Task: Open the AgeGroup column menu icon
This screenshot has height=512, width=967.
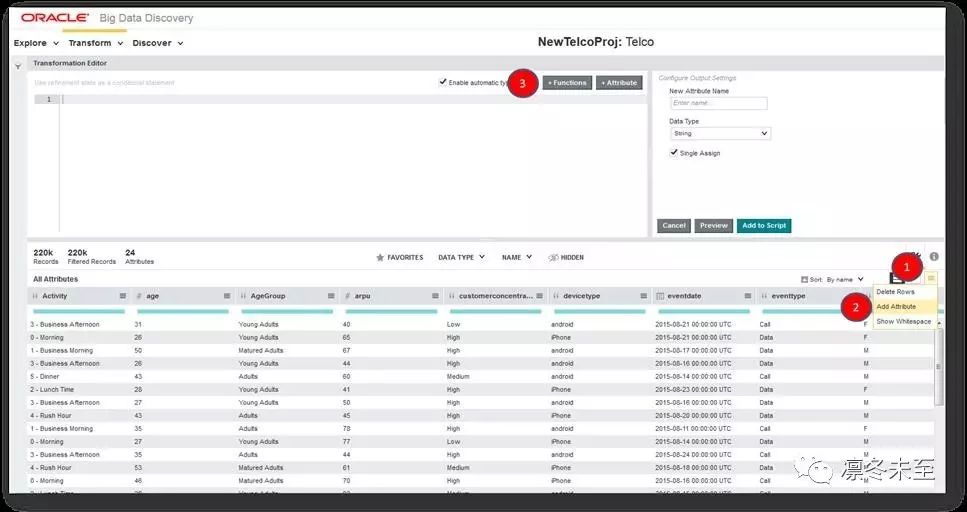Action: click(x=331, y=296)
